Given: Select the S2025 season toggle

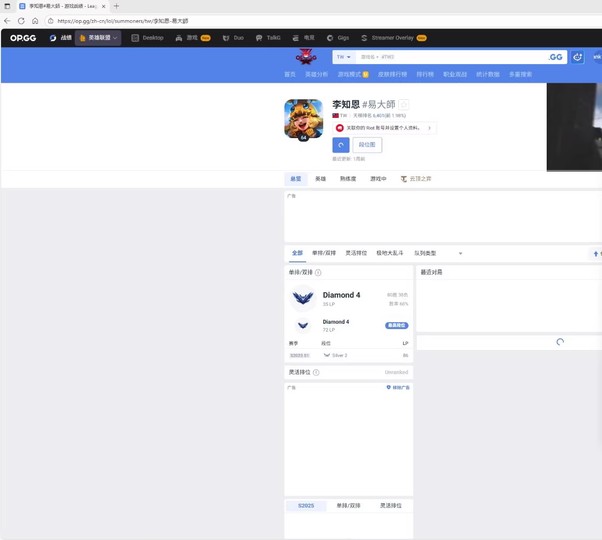Looking at the screenshot, I should pyautogui.click(x=306, y=506).
